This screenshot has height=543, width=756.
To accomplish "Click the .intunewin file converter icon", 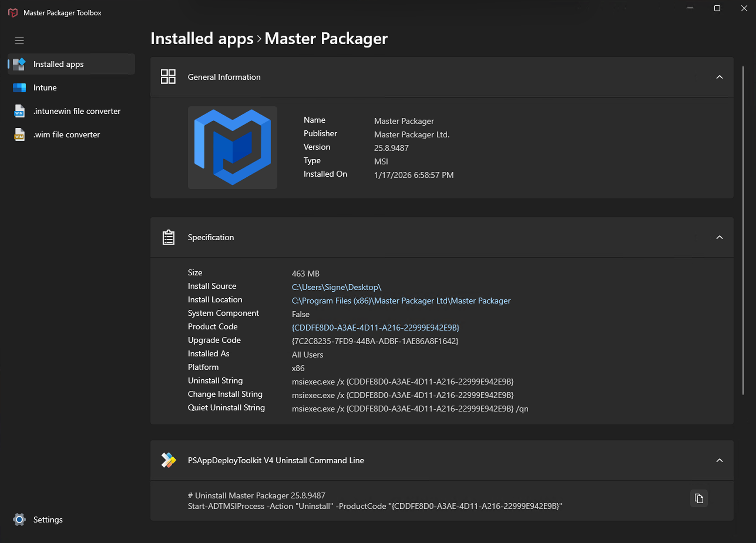I will point(19,111).
